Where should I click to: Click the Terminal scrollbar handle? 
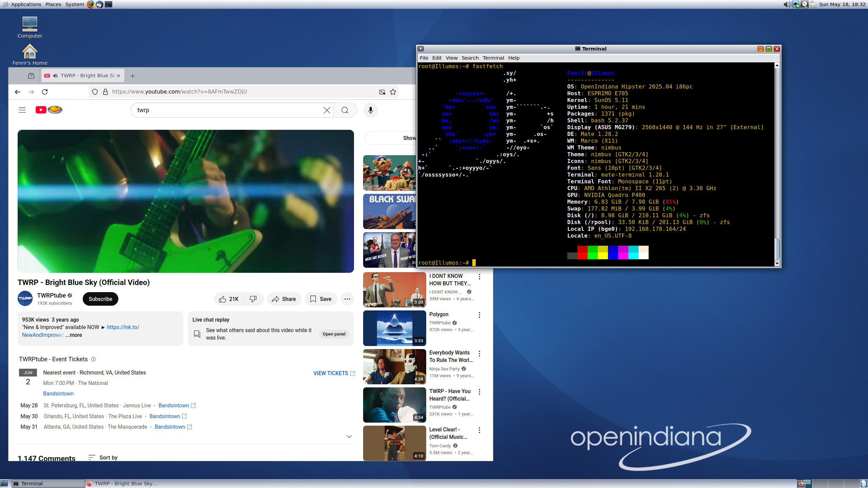coord(777,249)
